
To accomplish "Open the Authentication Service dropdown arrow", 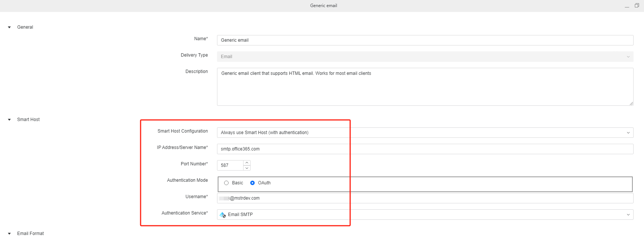I will pos(628,215).
